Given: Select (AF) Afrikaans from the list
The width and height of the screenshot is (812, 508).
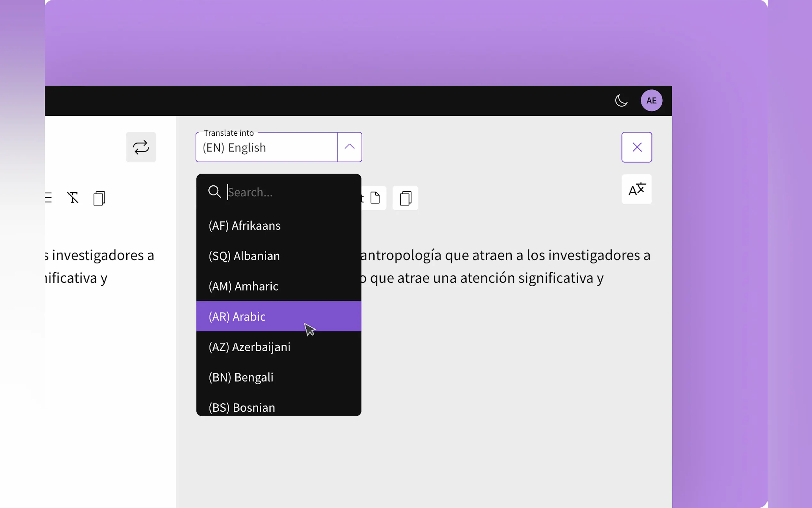Looking at the screenshot, I should point(279,226).
